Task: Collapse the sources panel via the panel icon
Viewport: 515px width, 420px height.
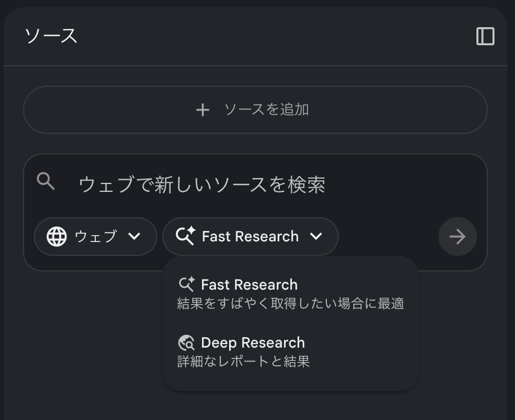Action: [x=486, y=36]
